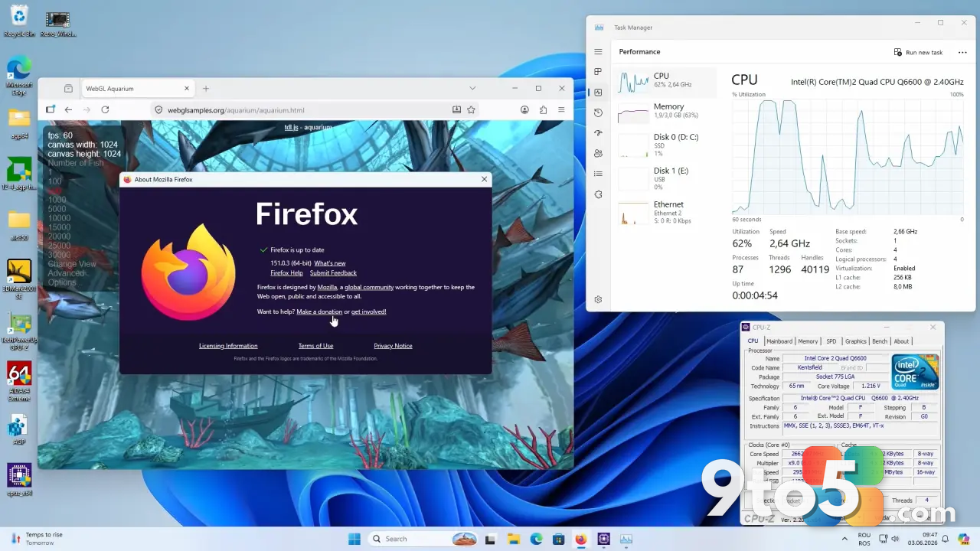
Task: Click Run new task button
Action: (x=918, y=52)
